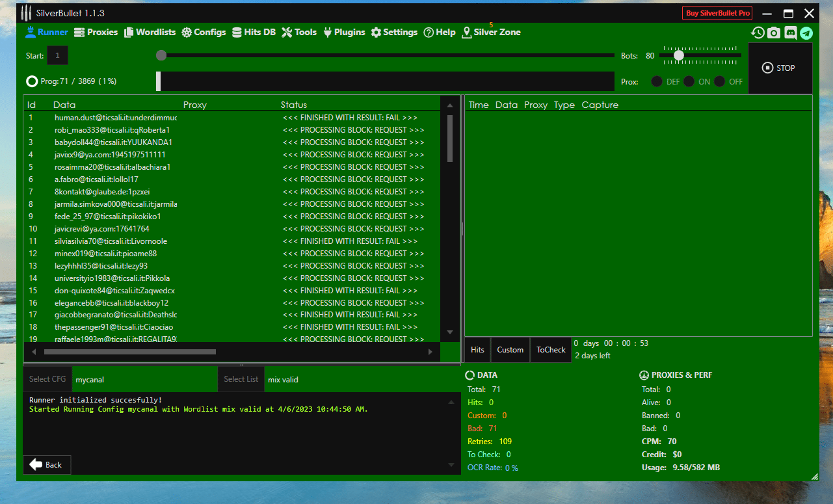The image size is (833, 504).
Task: Open the Settings section
Action: point(394,32)
